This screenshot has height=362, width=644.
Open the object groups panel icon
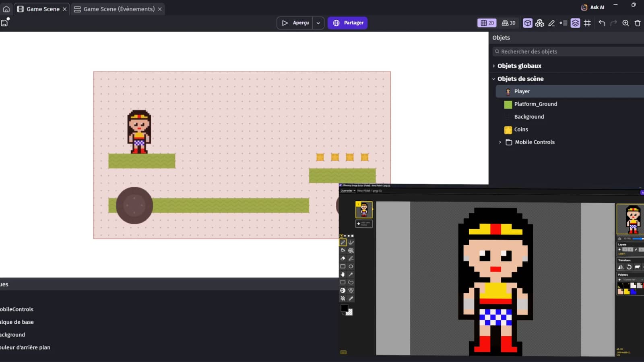(x=539, y=23)
